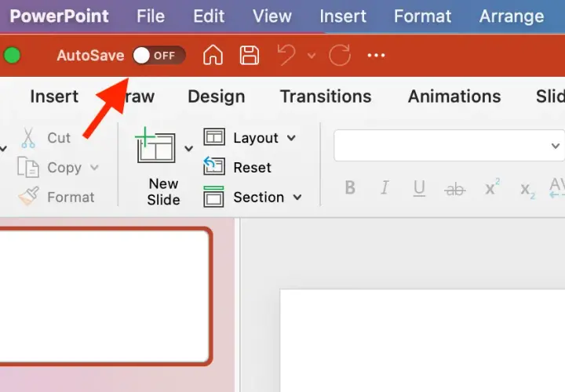Image resolution: width=565 pixels, height=392 pixels.
Task: Click the New Slide icon
Action: click(x=155, y=145)
